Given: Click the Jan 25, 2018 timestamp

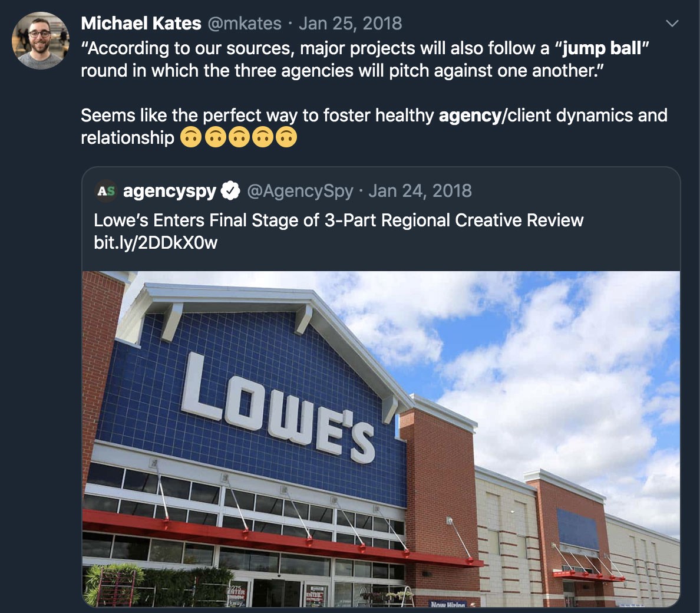Looking at the screenshot, I should tap(351, 23).
